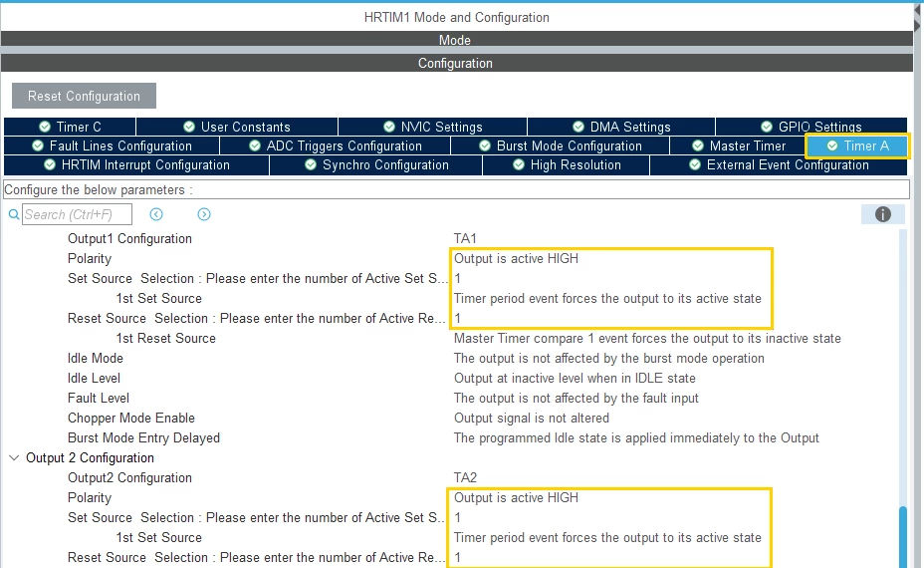The width and height of the screenshot is (924, 568).
Task: Switch to the Timer C tab
Action: tap(70, 127)
